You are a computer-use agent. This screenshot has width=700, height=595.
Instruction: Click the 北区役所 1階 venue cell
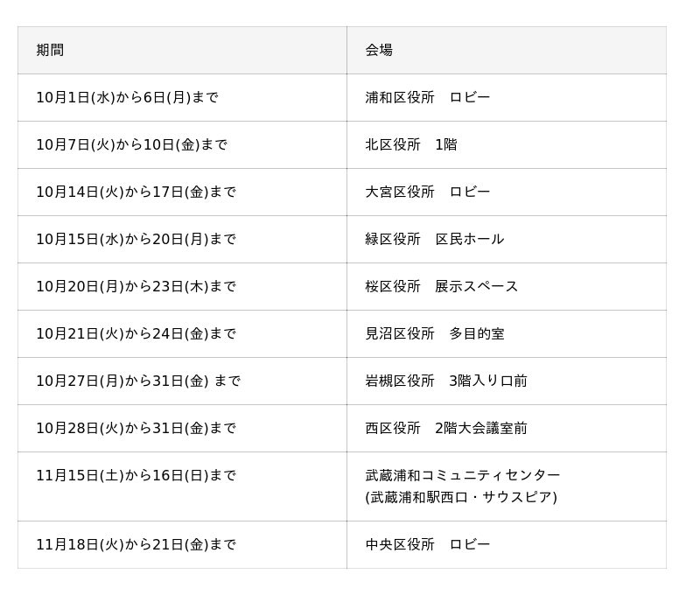[410, 144]
